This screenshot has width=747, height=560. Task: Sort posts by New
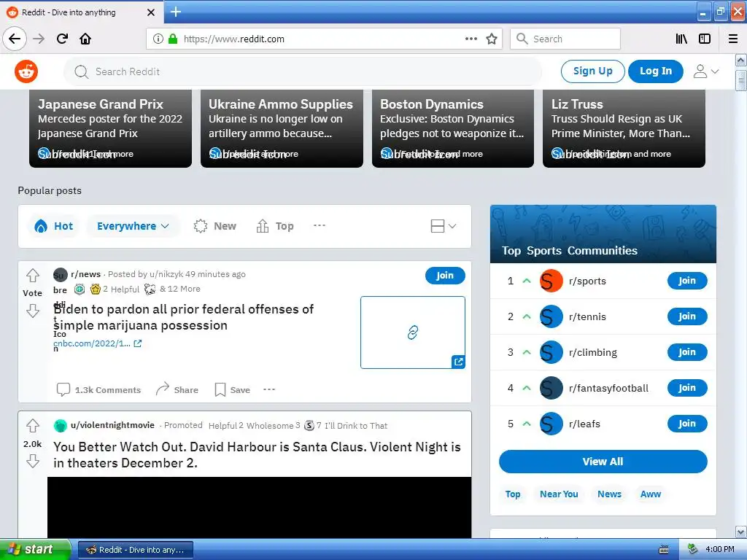(215, 226)
